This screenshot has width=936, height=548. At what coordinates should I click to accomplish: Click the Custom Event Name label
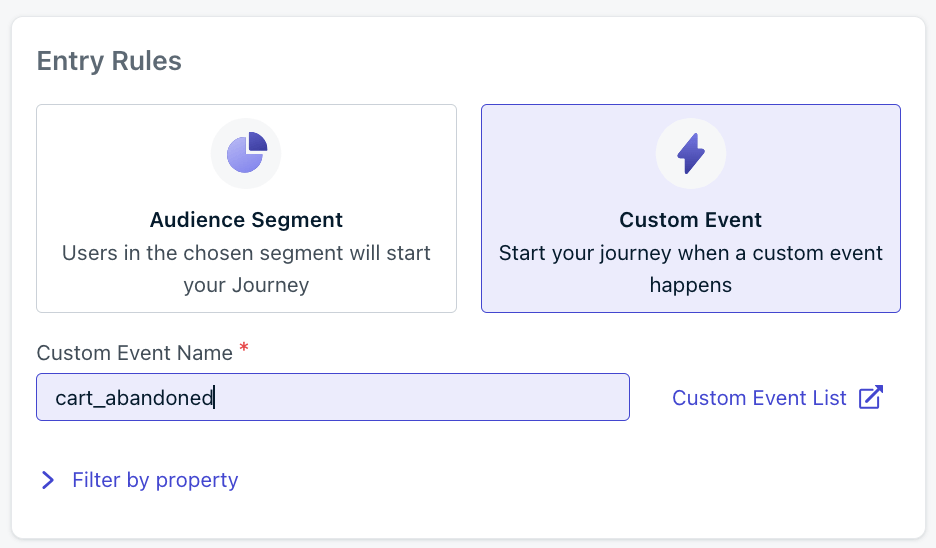(134, 353)
